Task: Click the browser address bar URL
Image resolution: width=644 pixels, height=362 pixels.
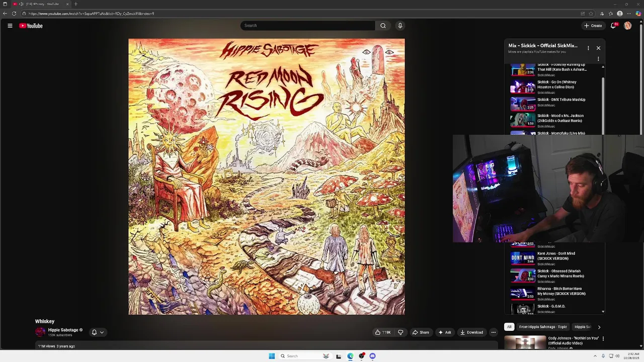Action: pyautogui.click(x=91, y=14)
